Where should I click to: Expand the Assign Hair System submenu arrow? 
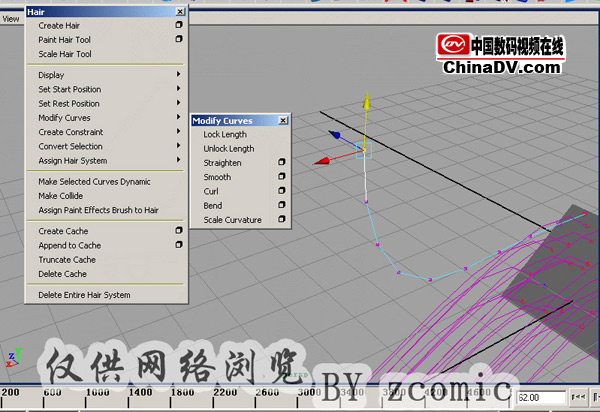pyautogui.click(x=178, y=160)
